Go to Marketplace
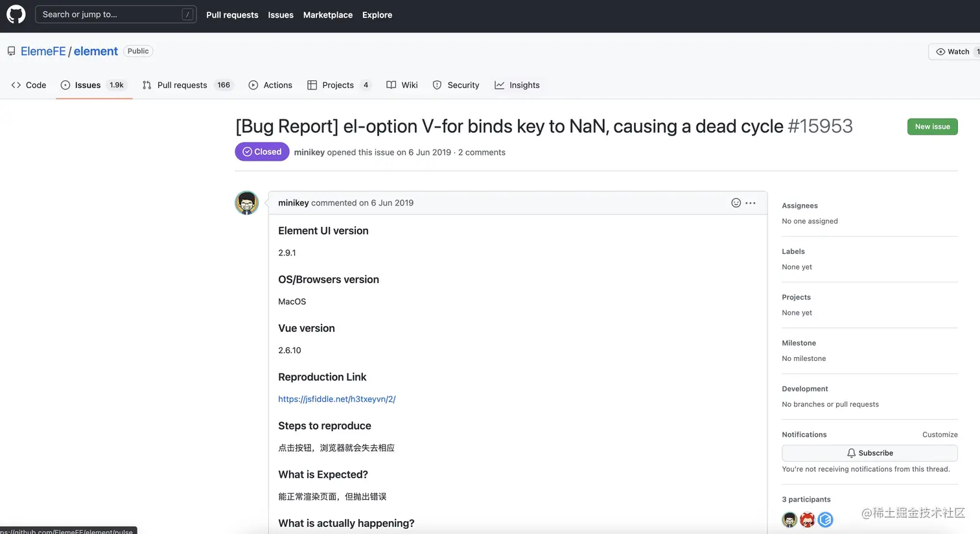Image resolution: width=980 pixels, height=534 pixels. point(328,15)
